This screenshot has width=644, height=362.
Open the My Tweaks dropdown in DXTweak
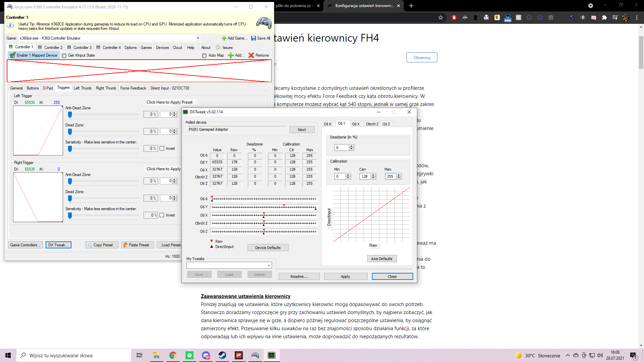pos(269,265)
